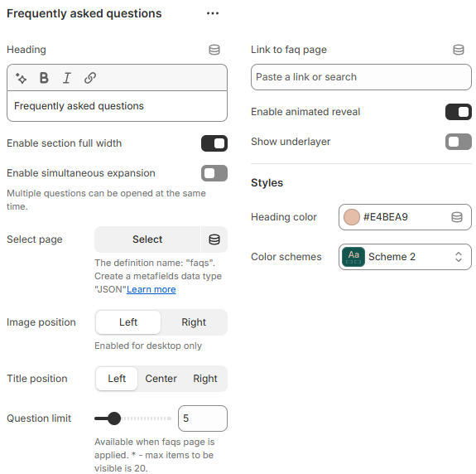Open the section three-dots options menu
The height and width of the screenshot is (474, 476).
point(213,13)
